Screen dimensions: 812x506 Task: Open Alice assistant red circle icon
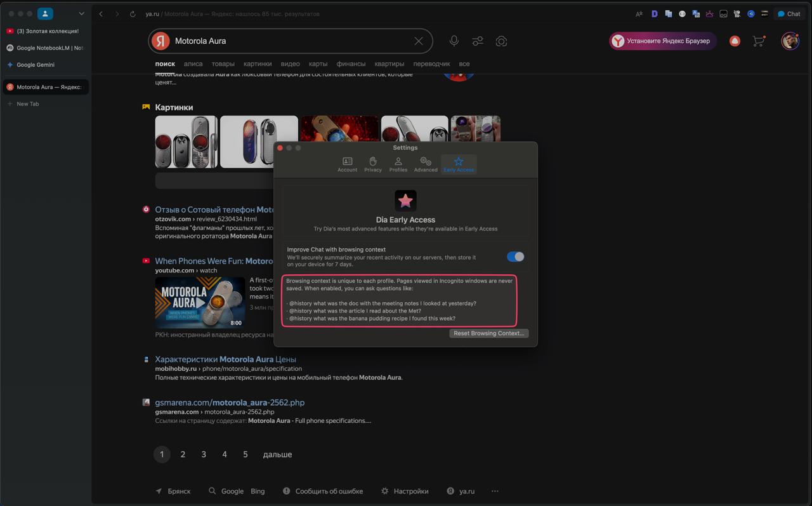point(735,41)
